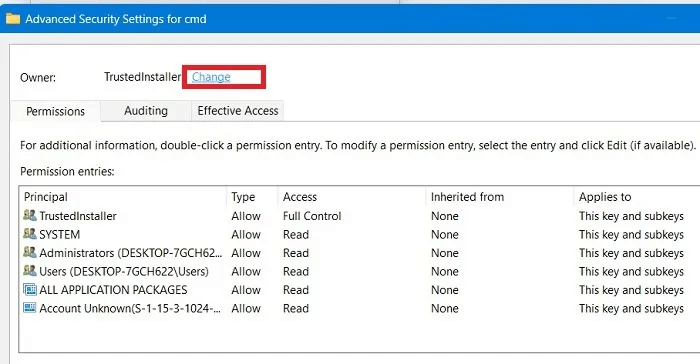Open the Auditing tab
700x364 pixels.
146,111
